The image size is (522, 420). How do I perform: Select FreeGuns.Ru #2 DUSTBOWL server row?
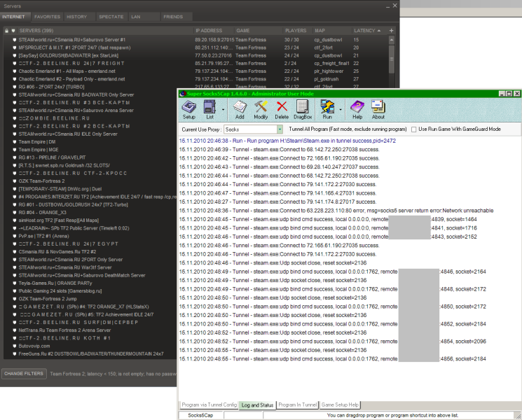coord(90,353)
